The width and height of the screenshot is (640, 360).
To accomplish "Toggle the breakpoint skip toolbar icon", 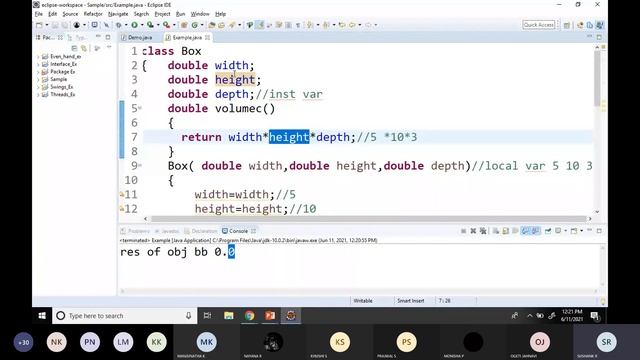I will point(106,25).
